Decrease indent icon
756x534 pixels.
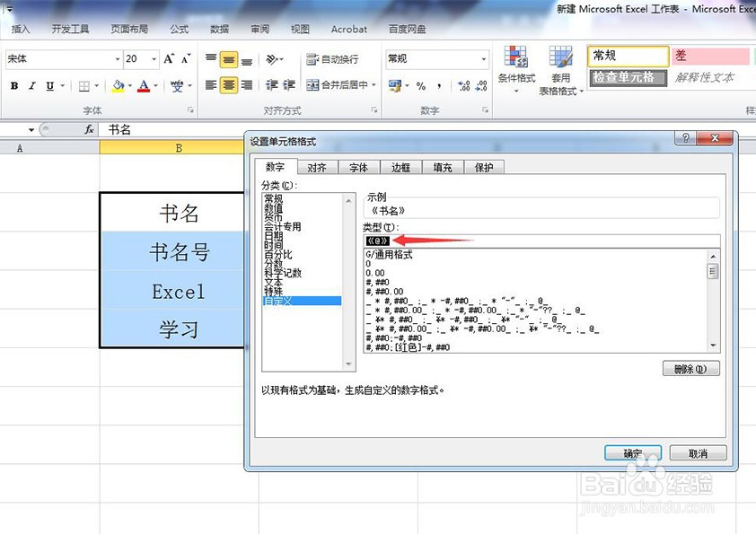pos(272,85)
